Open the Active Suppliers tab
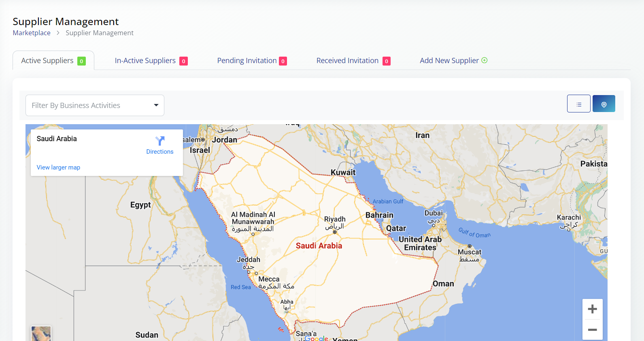Viewport: 644px width, 341px height. coord(47,61)
